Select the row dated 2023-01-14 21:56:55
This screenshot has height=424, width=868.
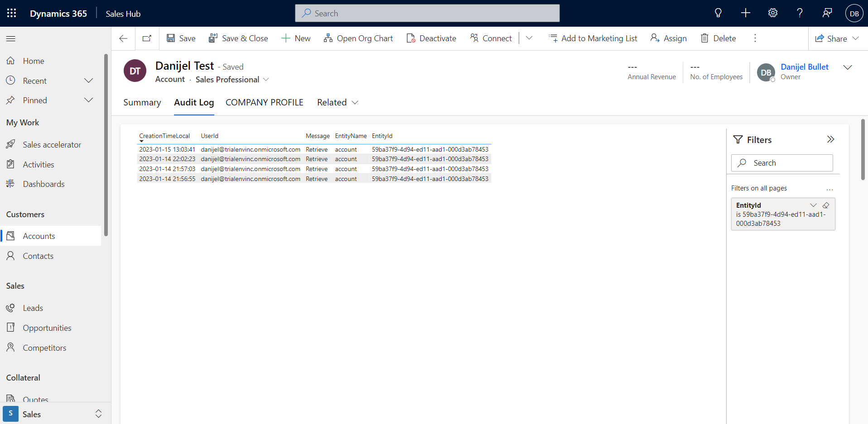click(x=314, y=179)
